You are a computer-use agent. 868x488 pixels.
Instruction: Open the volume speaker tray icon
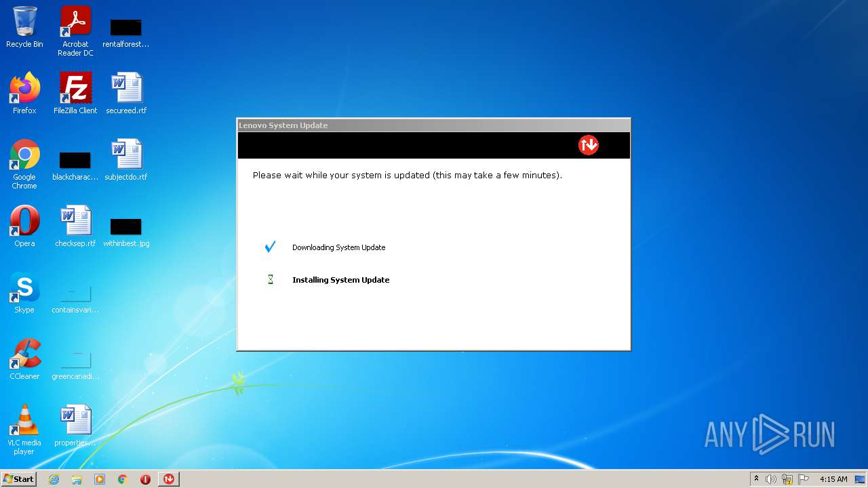coord(771,479)
